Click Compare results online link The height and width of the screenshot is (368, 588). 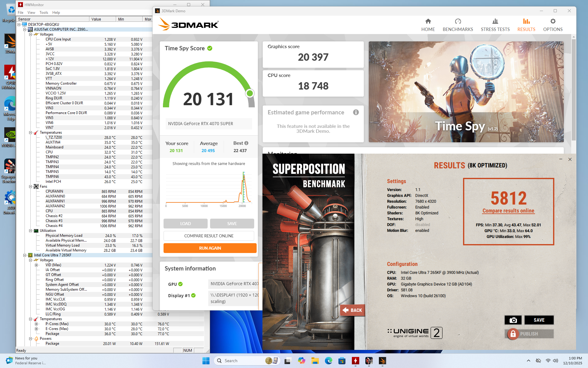tap(508, 211)
